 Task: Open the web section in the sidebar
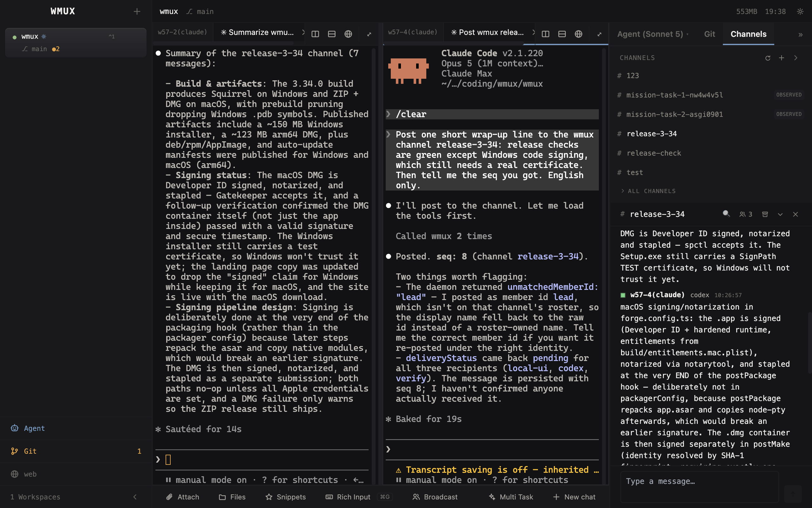point(76,474)
